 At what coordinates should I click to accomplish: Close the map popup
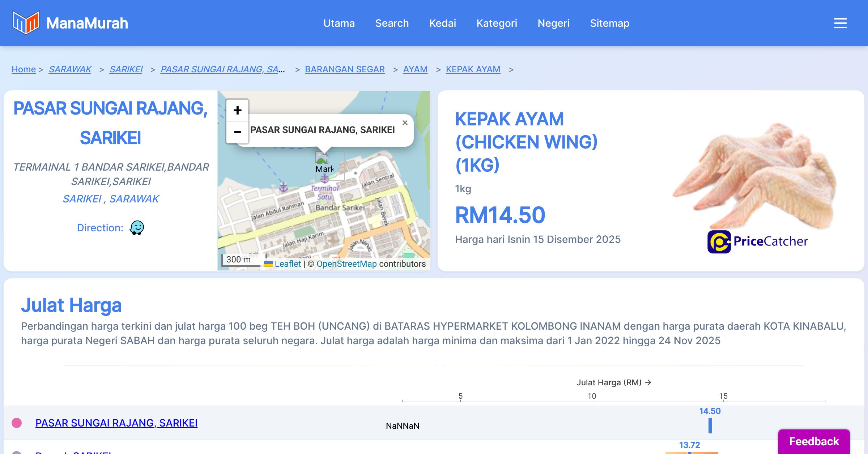(x=405, y=123)
